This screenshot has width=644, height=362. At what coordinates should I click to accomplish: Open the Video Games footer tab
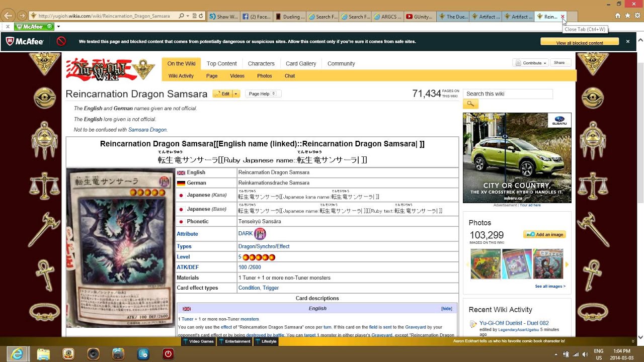pyautogui.click(x=199, y=341)
